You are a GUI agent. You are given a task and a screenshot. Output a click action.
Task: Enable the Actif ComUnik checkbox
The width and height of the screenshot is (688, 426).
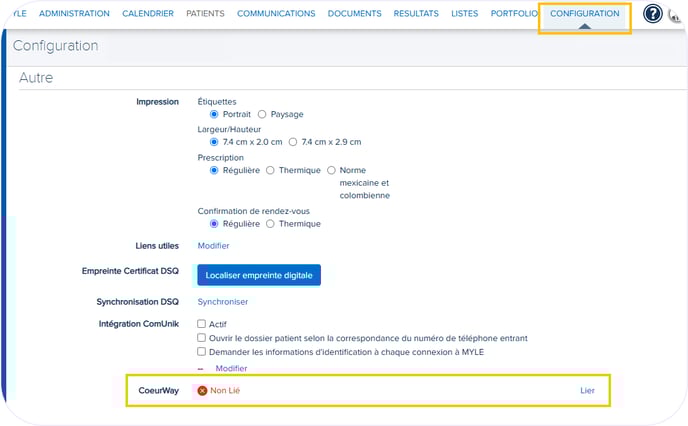[x=202, y=324]
